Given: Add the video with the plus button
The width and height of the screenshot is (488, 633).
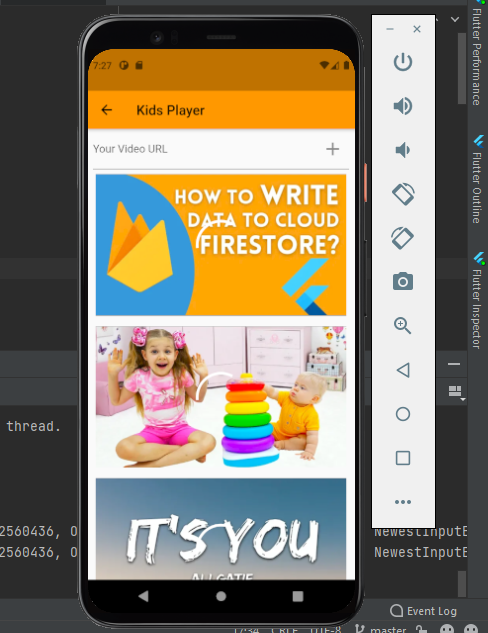Looking at the screenshot, I should click(333, 149).
